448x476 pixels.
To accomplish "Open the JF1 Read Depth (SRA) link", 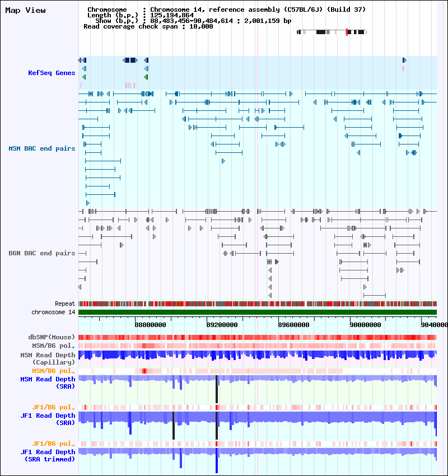I will click(48, 419).
